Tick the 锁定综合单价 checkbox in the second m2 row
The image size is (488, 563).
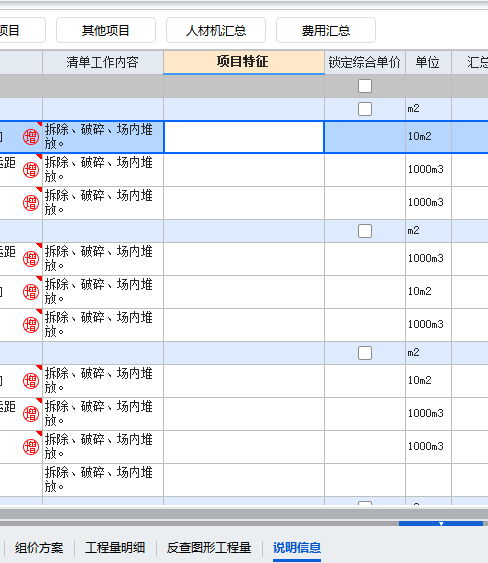(x=365, y=231)
